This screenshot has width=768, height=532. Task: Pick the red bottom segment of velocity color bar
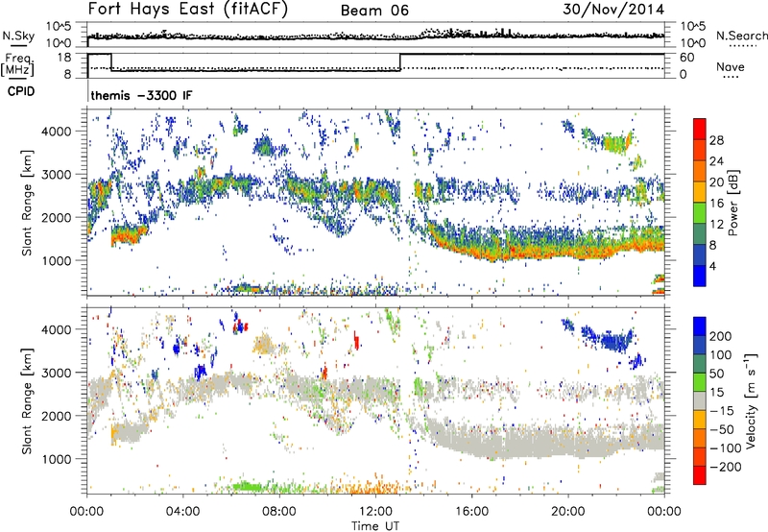point(700,475)
